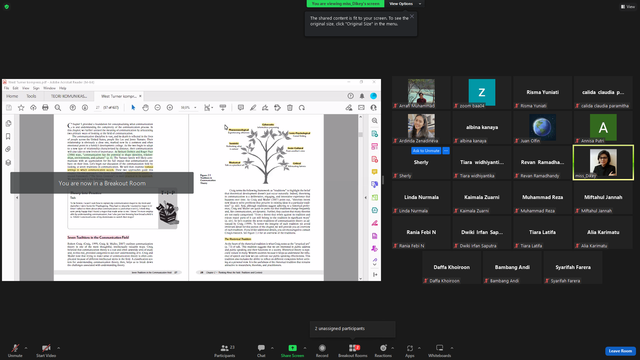Screen dimensions: 640x360
Task: Open the page thumbnails panel icon
Action: 8,124
